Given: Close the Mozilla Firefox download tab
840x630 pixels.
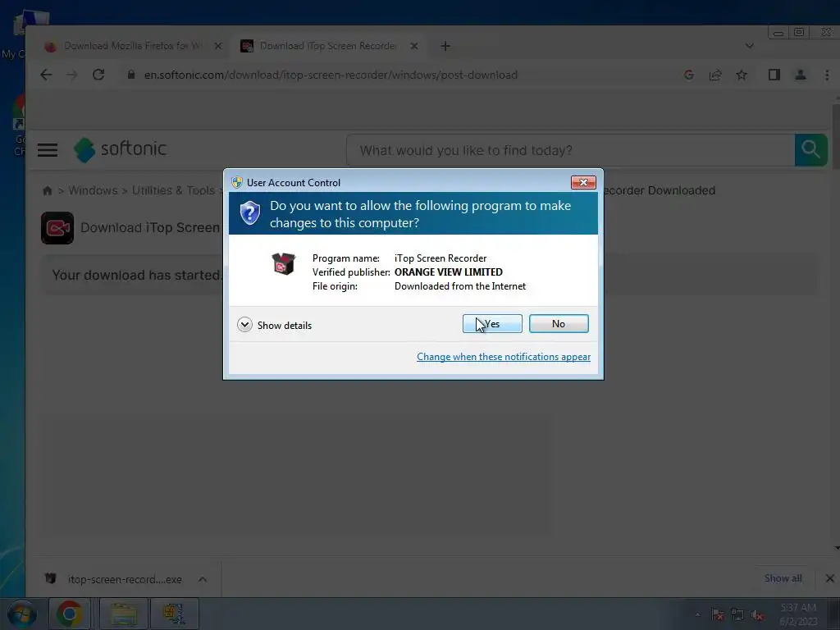Looking at the screenshot, I should pyautogui.click(x=218, y=46).
